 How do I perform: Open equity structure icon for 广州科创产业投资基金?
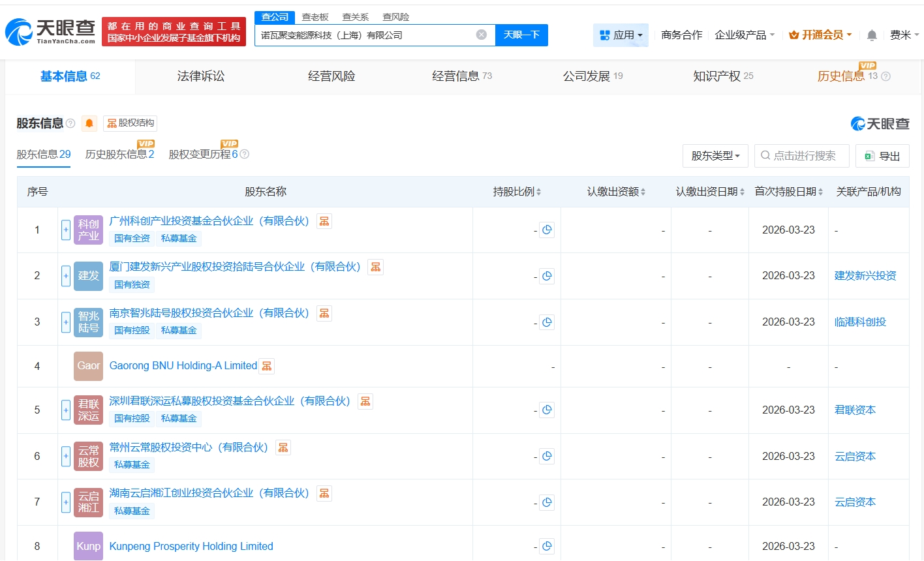(x=324, y=222)
